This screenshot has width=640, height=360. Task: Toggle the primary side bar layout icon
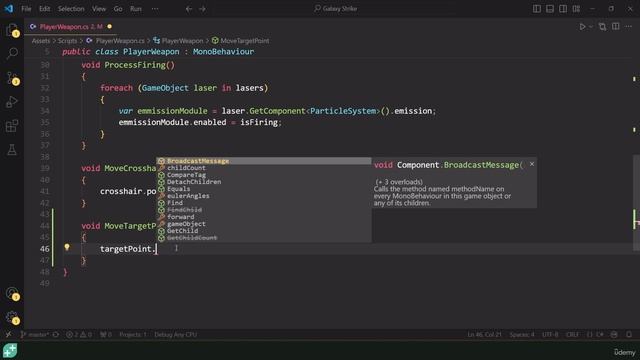(537, 9)
